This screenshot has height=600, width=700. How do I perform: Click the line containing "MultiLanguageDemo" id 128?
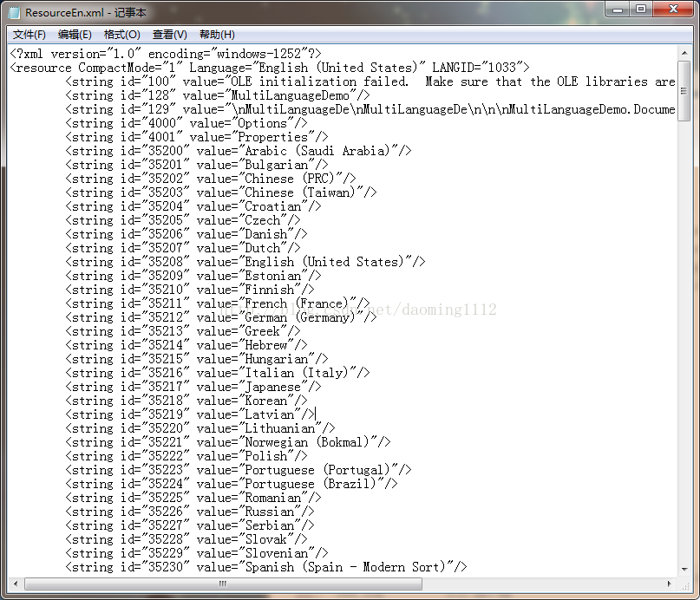(x=218, y=95)
